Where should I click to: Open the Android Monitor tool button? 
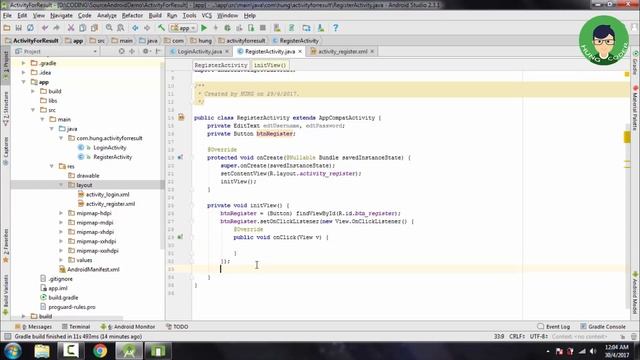click(128, 327)
